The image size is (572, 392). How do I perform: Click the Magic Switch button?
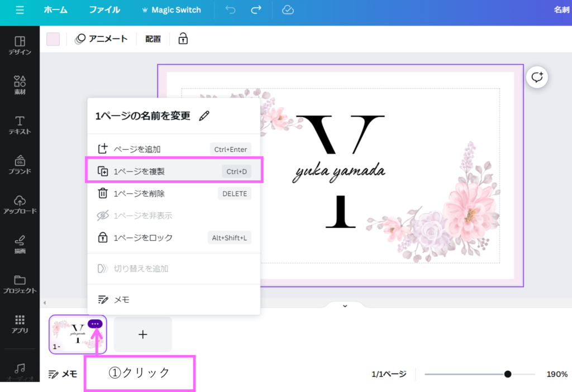pos(171,10)
